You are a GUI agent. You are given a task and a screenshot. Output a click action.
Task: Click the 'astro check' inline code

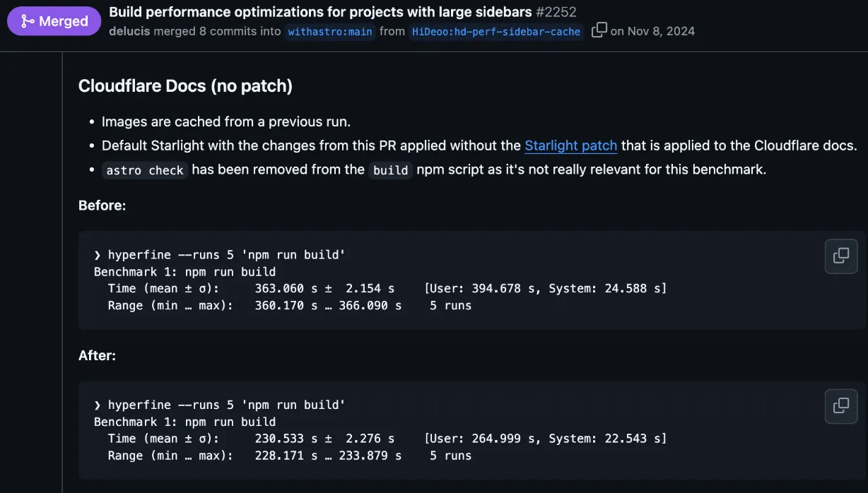point(145,170)
